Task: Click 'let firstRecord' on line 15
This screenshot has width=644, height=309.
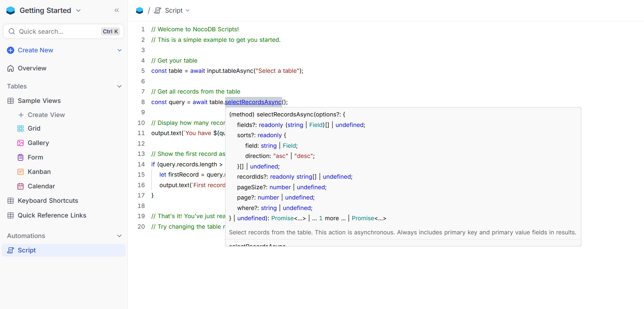Action: coord(179,175)
